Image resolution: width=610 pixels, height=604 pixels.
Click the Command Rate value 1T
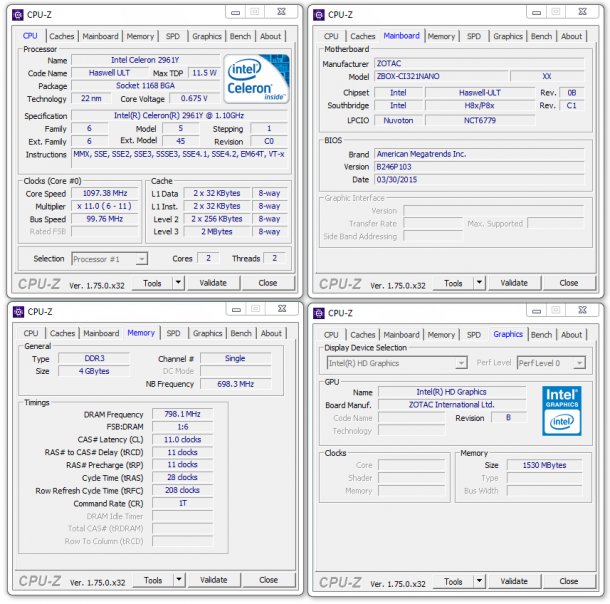pyautogui.click(x=182, y=503)
